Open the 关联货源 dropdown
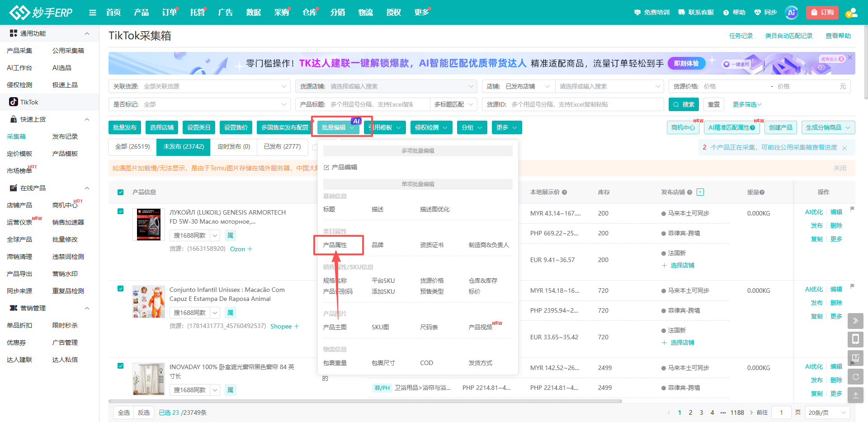868x422 pixels. pos(199,86)
